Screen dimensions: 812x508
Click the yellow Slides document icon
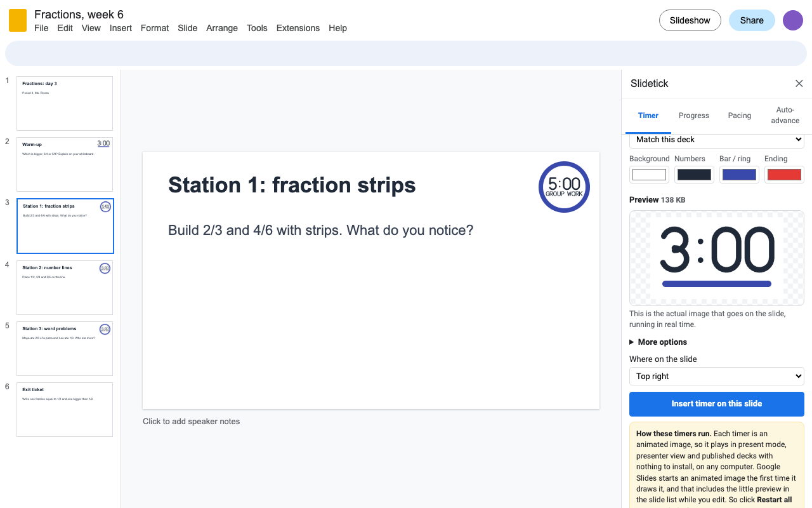pos(18,20)
